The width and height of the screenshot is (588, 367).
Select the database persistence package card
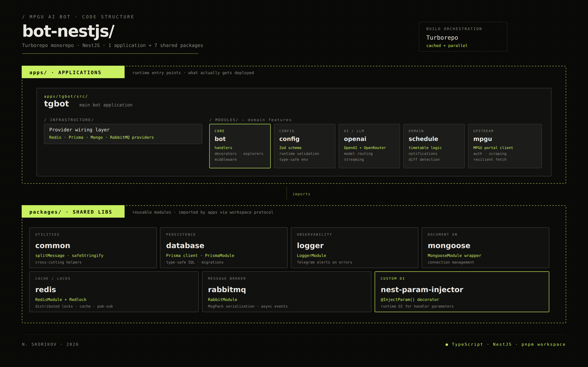pos(224,248)
